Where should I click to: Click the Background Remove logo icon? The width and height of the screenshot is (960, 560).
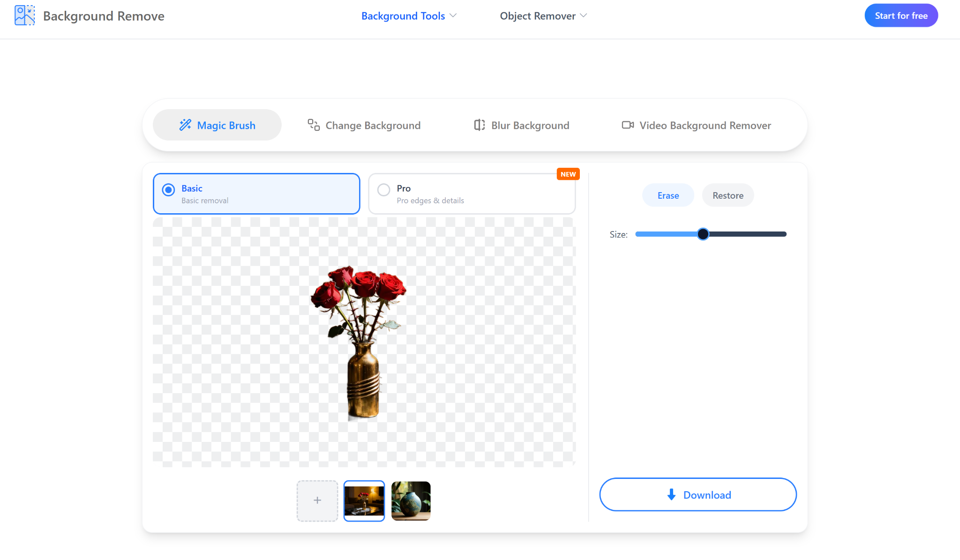pyautogui.click(x=24, y=15)
